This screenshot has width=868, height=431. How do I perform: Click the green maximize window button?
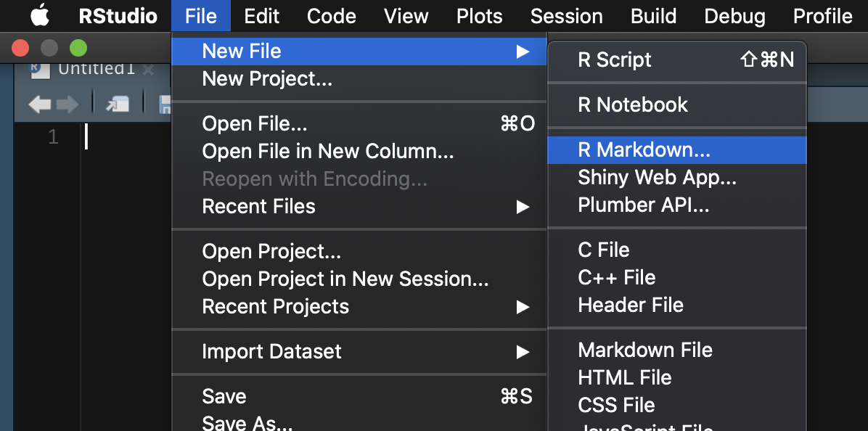[x=78, y=49]
